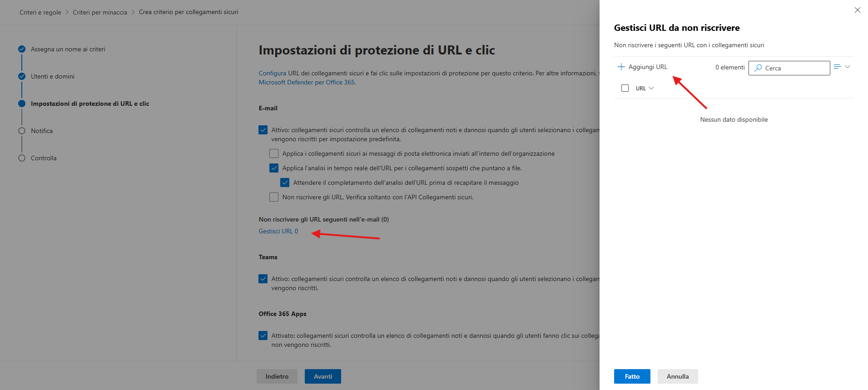Go to Criteri e regole breadcrumb
Image resolution: width=868 pixels, height=390 pixels.
[x=40, y=12]
